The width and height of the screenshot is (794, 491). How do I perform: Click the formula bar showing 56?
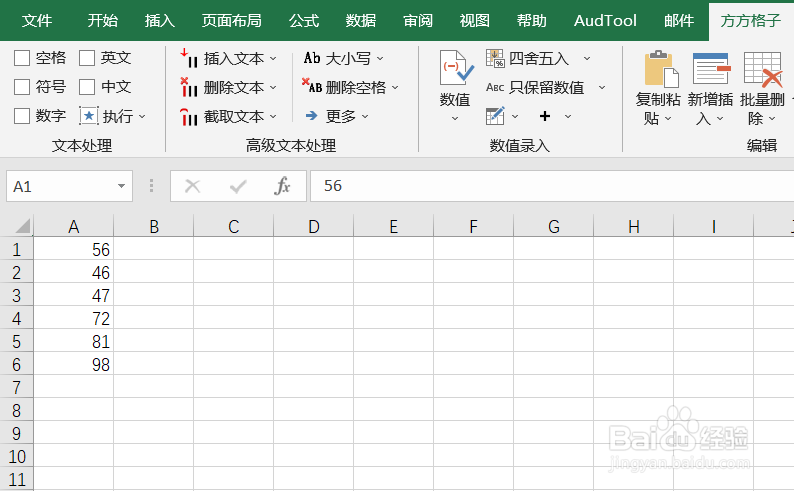[552, 186]
